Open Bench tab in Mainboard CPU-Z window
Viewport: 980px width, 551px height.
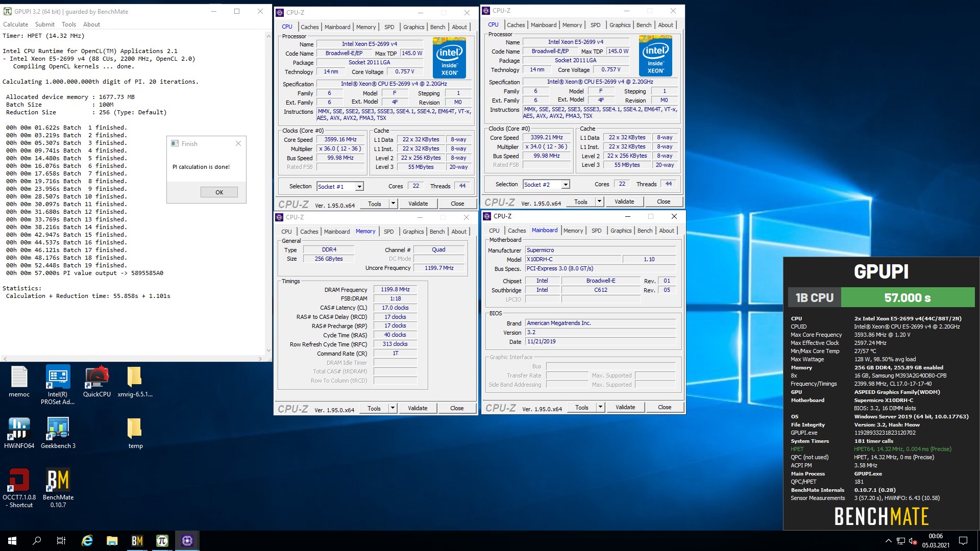tap(645, 231)
